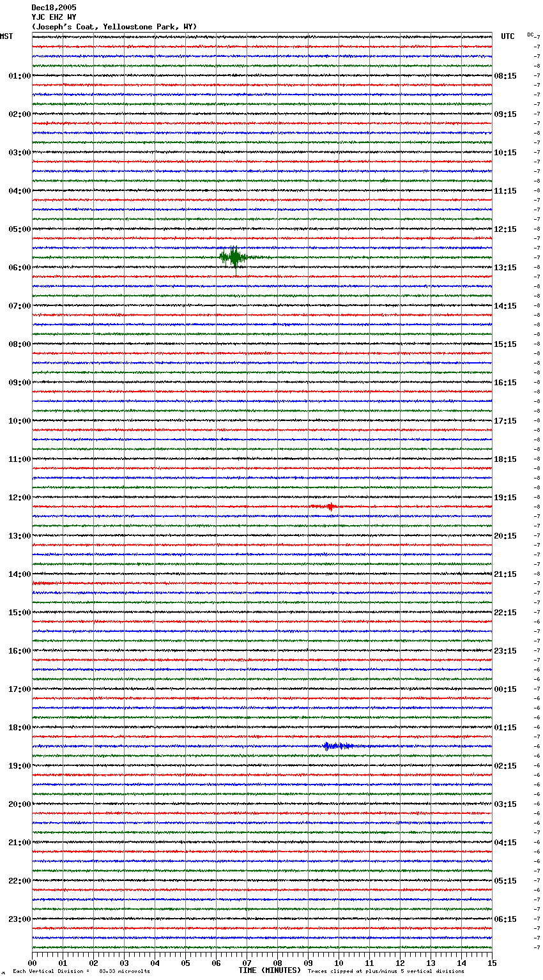Click the Each Vertical Division microvolts note

click(x=81, y=971)
